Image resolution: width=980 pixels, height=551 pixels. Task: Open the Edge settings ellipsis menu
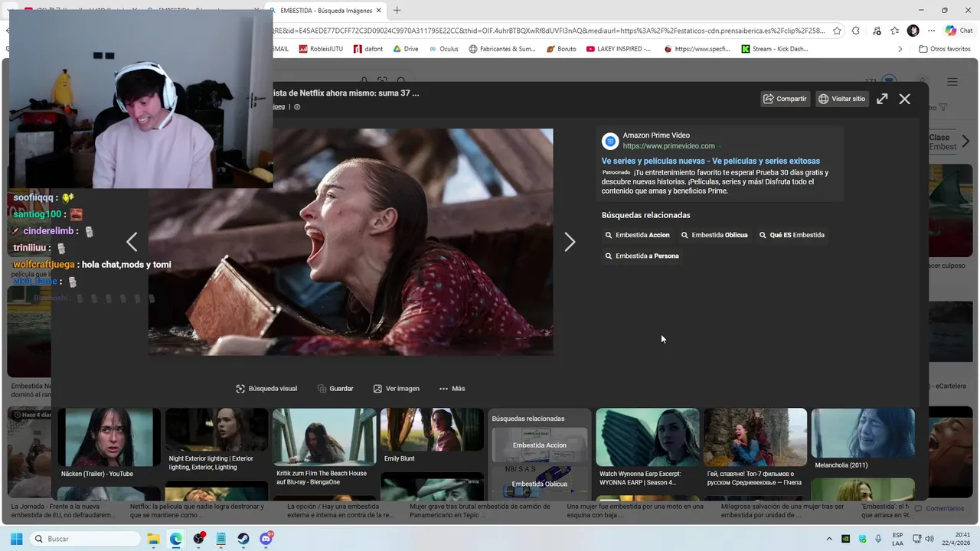(932, 31)
